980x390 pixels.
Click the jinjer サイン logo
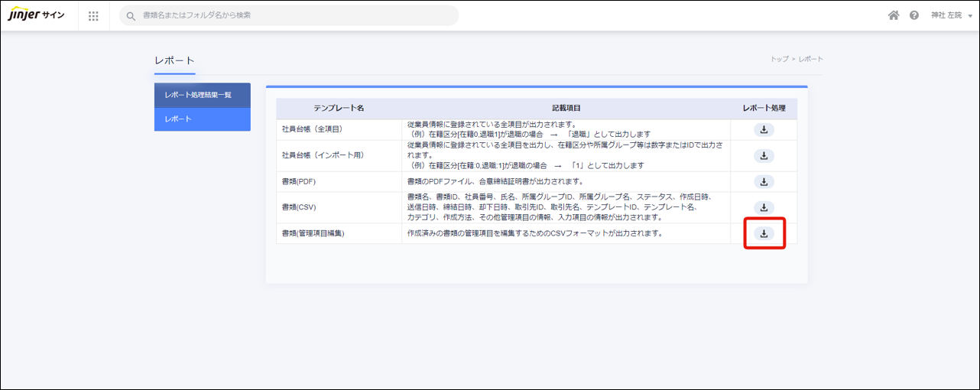coord(37,15)
